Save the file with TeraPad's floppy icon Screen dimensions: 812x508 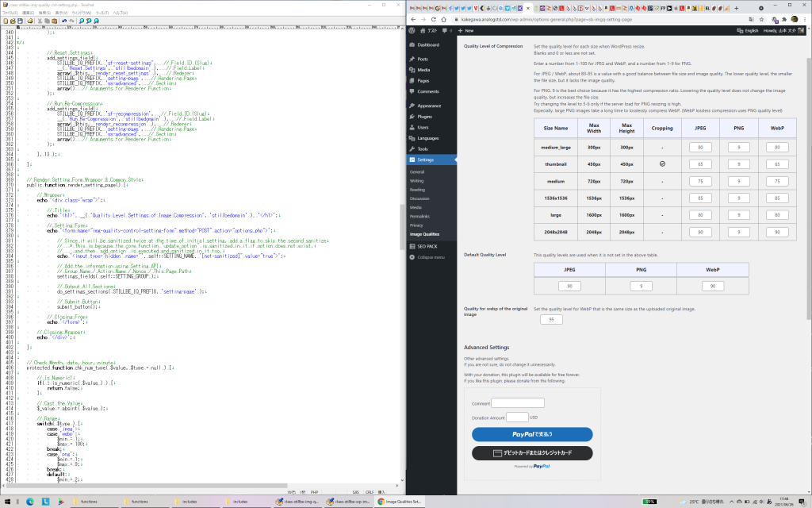pyautogui.click(x=20, y=21)
